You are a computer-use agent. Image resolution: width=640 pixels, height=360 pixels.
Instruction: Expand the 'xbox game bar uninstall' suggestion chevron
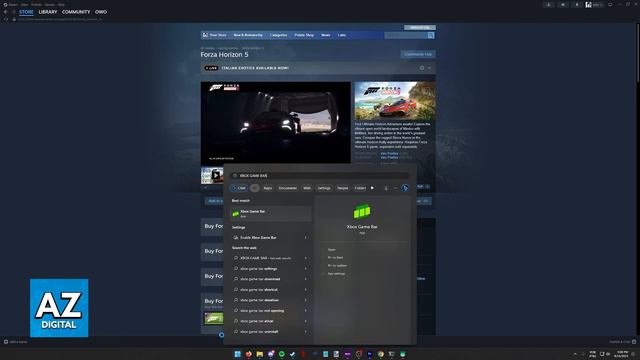[x=305, y=331]
